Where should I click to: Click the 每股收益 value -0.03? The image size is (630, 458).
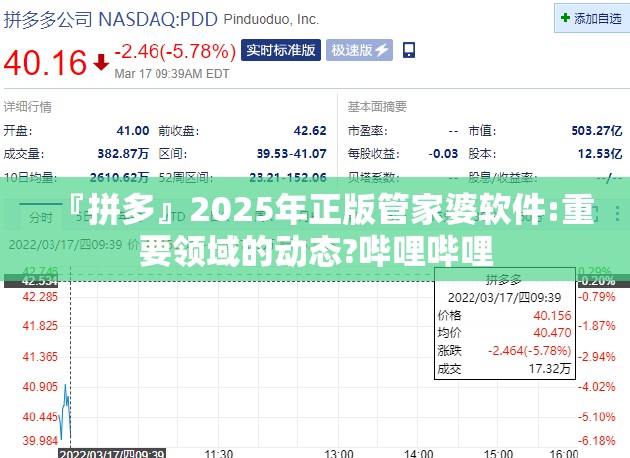click(443, 153)
